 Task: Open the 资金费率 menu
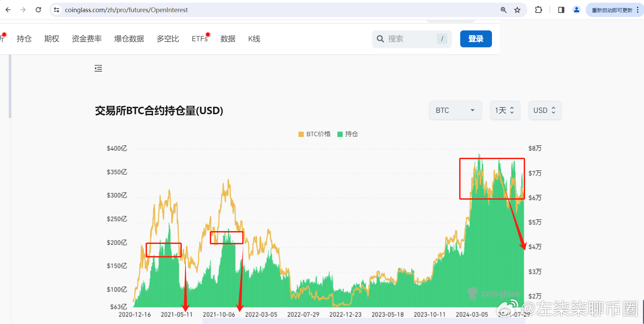point(87,39)
